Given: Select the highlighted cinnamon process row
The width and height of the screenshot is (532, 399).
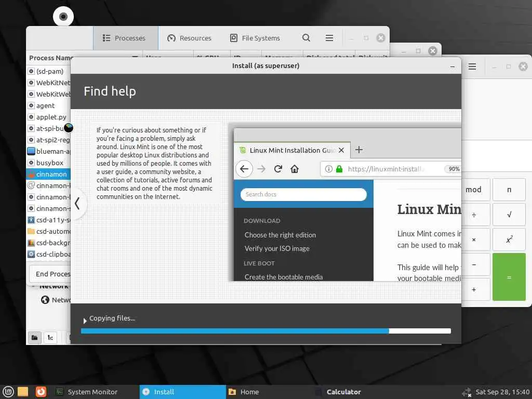Looking at the screenshot, I should coord(48,174).
